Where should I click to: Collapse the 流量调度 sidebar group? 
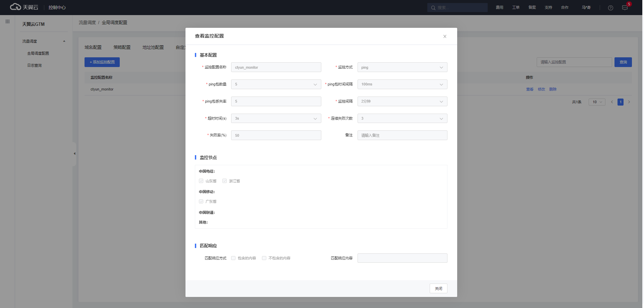pyautogui.click(x=64, y=41)
